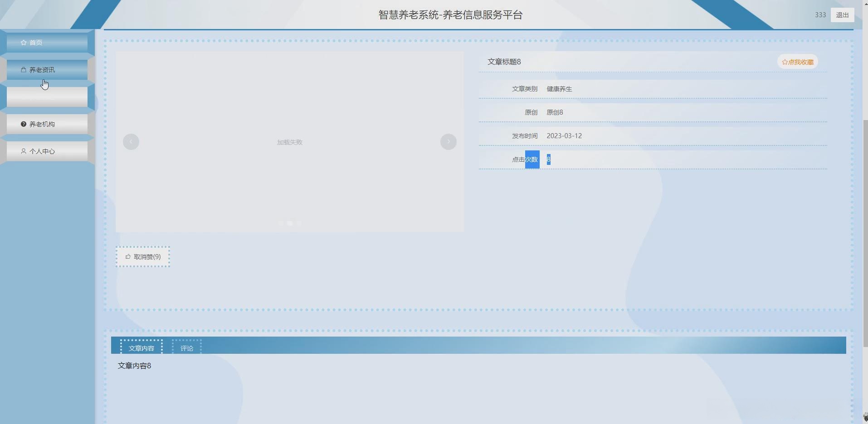
Task: Go to previous slide with left carousel arrow
Action: coord(131,141)
